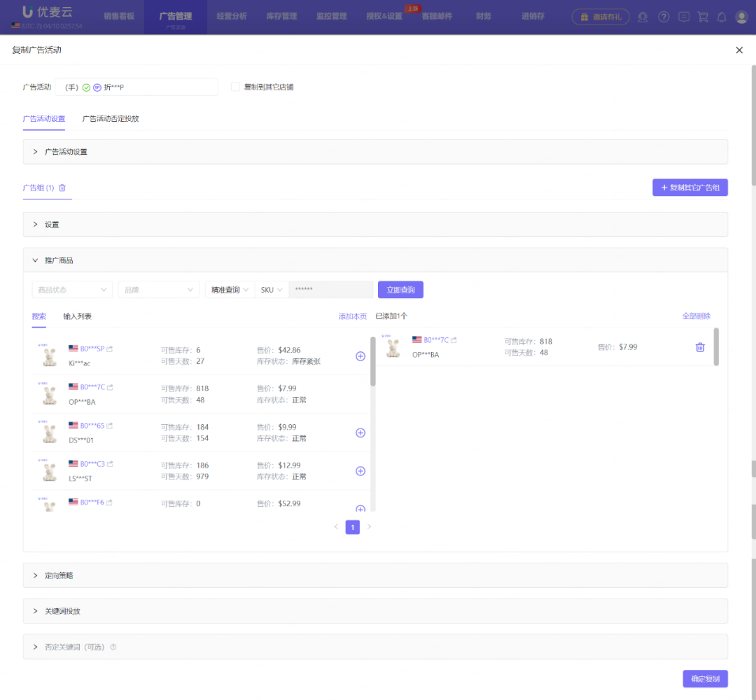
Task: Add product B0***C3 with plus icon
Action: (360, 471)
